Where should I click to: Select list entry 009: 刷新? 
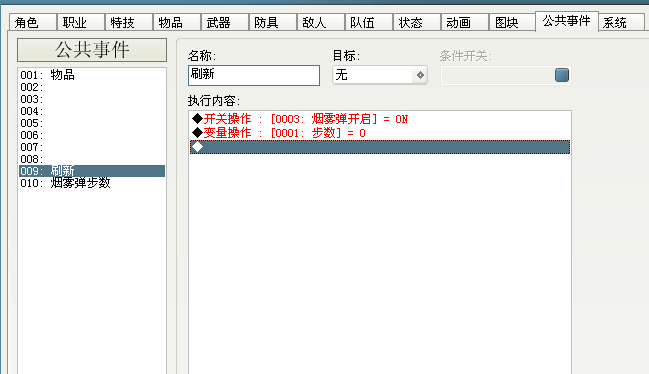pyautogui.click(x=92, y=171)
